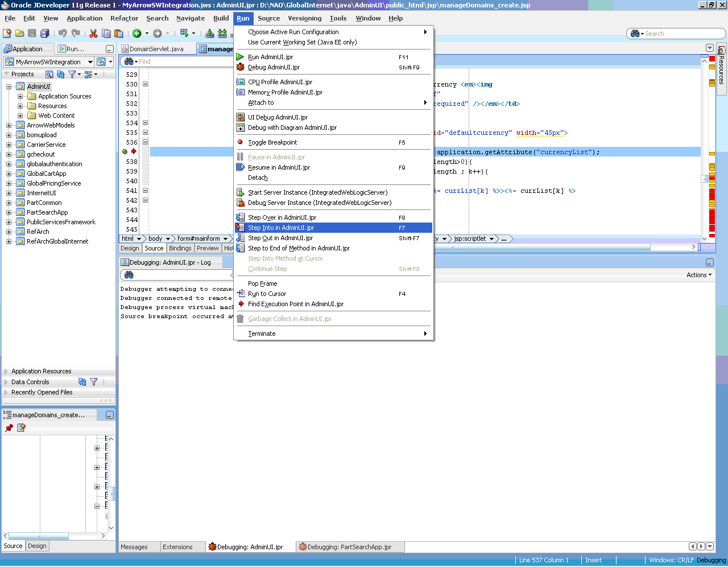Click the binoculars icon in editor Find box

(129, 61)
